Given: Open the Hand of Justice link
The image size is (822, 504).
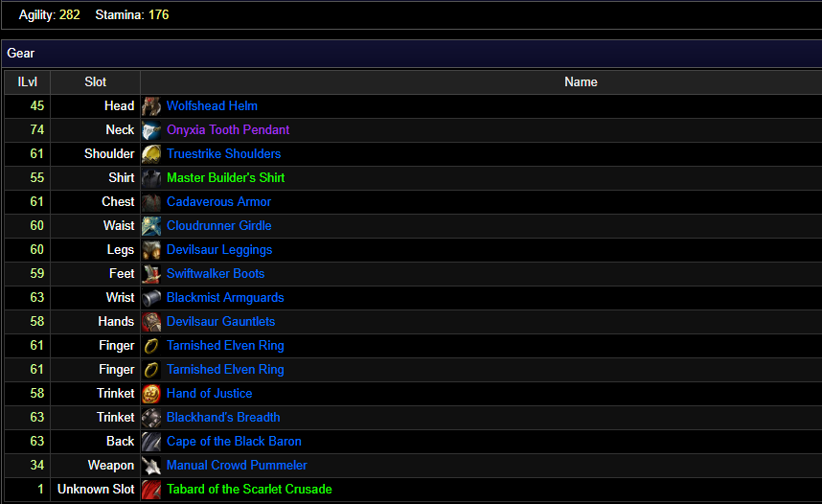Looking at the screenshot, I should (209, 394).
